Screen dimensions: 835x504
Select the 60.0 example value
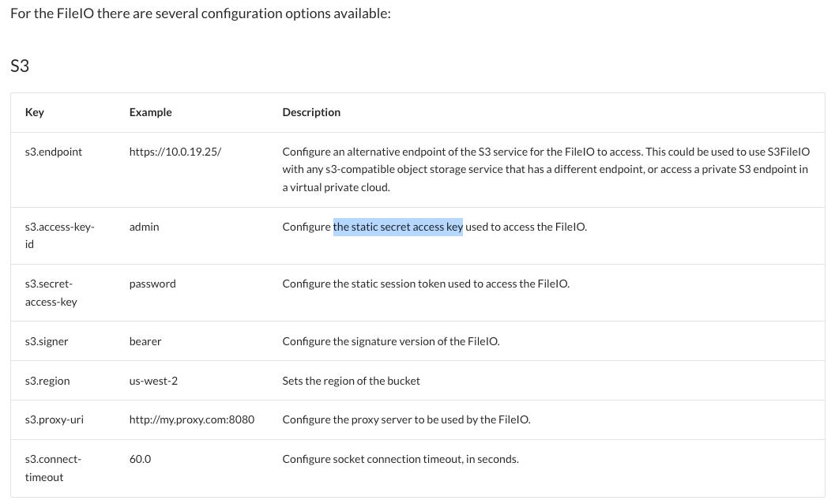click(x=140, y=459)
